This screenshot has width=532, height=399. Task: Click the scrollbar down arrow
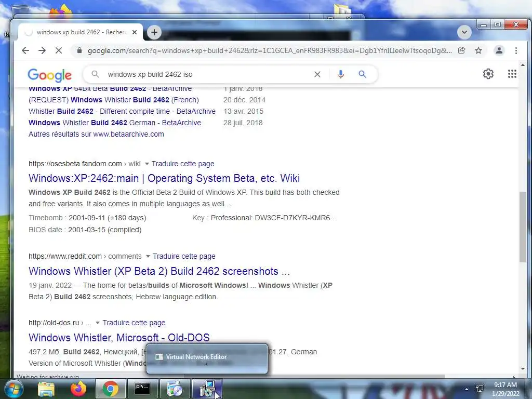pyautogui.click(x=523, y=369)
